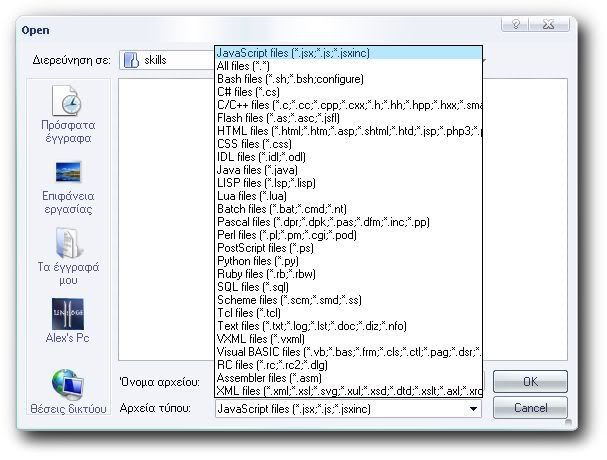Pick PostScript files (*.ps) option
The image size is (607, 460).
[x=348, y=248]
